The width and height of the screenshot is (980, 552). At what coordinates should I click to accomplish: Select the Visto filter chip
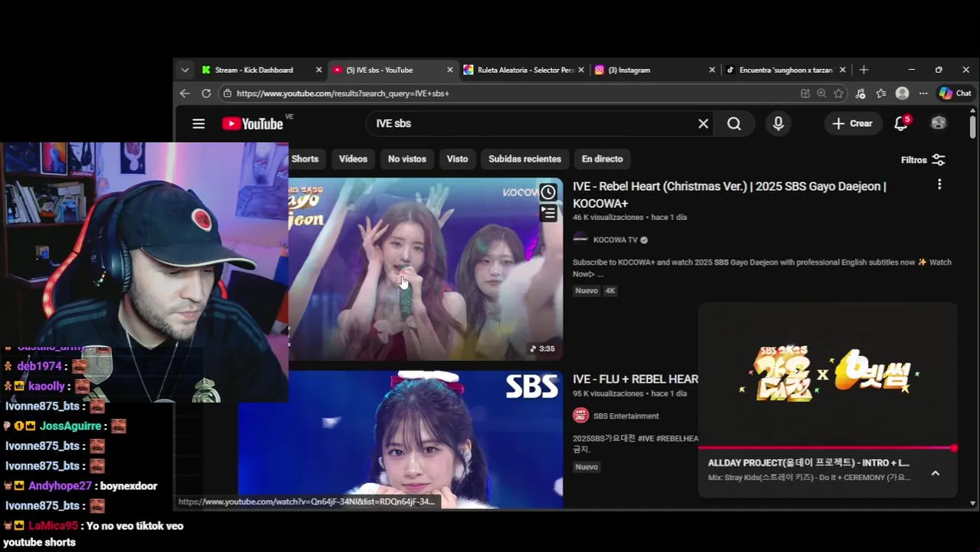pyautogui.click(x=457, y=159)
